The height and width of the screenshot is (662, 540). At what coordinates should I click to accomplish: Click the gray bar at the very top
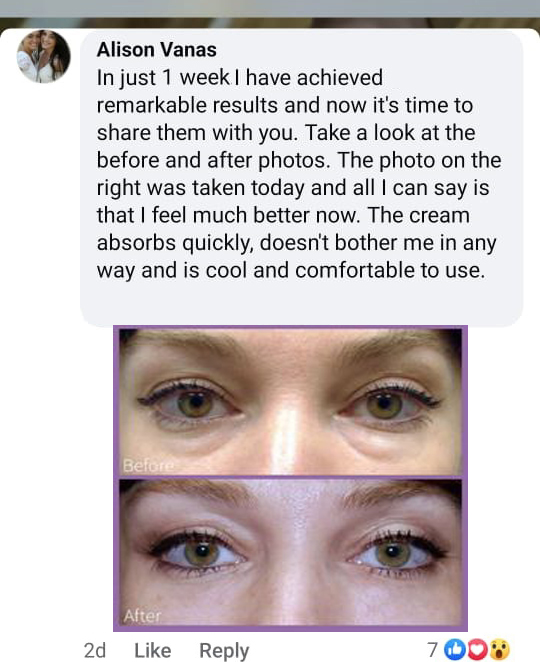[270, 8]
